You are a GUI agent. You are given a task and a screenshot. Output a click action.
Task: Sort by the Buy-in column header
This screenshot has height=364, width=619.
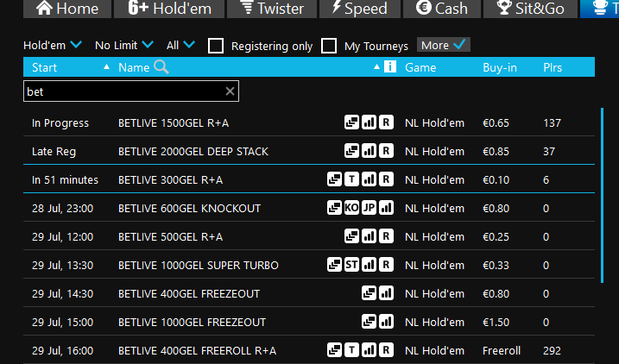point(500,67)
